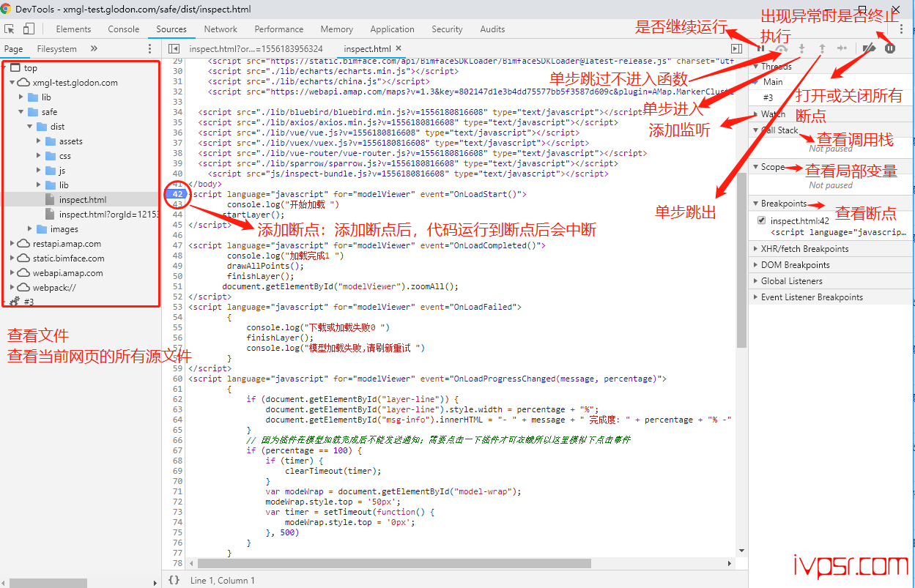The height and width of the screenshot is (588, 915).
Task: Expand the lib folder under xmgl-test.glodon.com
Action: click(x=21, y=97)
